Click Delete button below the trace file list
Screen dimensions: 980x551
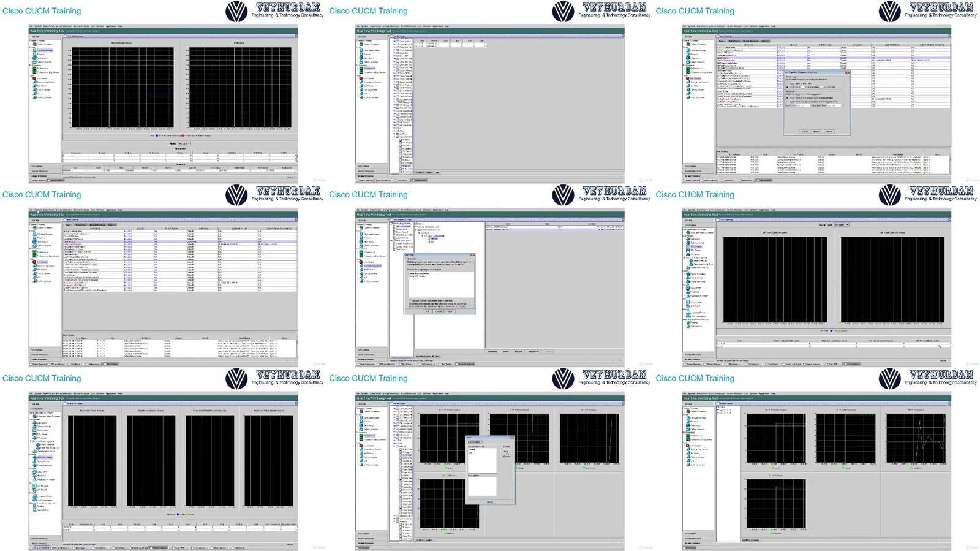click(x=506, y=351)
